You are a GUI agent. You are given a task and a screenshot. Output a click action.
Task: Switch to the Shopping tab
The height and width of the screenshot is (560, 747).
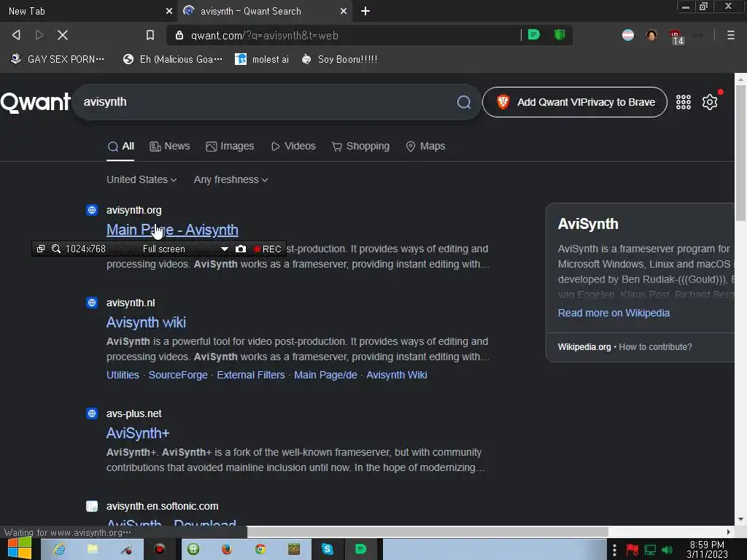pyautogui.click(x=360, y=146)
